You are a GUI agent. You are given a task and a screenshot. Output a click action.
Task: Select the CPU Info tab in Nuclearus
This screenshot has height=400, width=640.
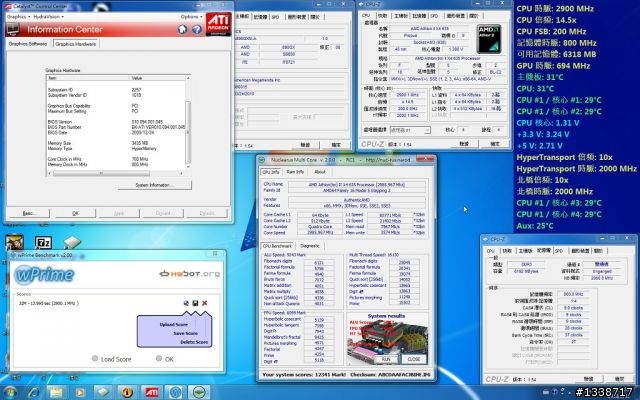271,172
